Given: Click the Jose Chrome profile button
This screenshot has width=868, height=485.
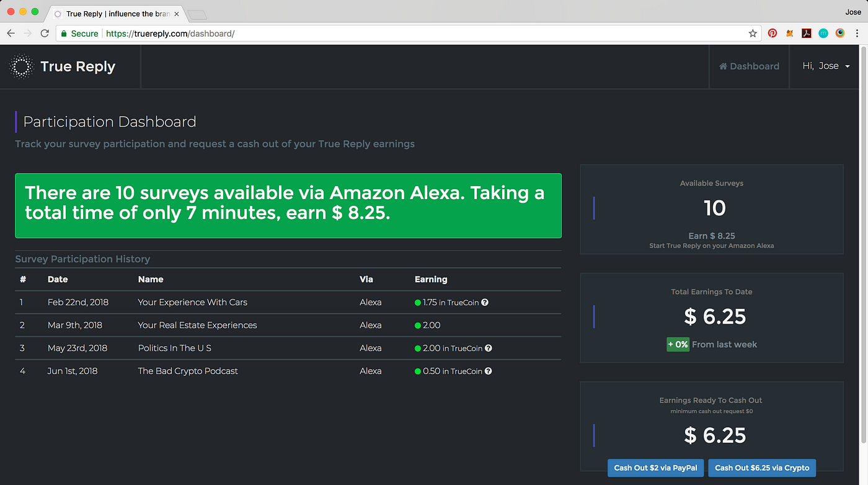Looking at the screenshot, I should coord(852,12).
